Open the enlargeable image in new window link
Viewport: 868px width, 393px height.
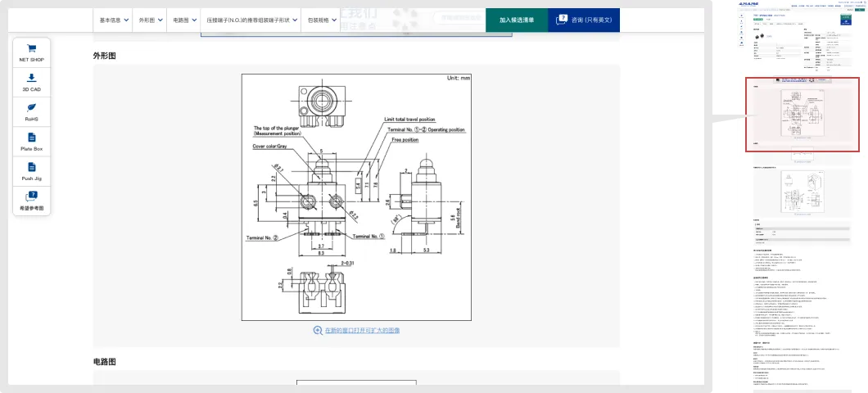click(362, 331)
